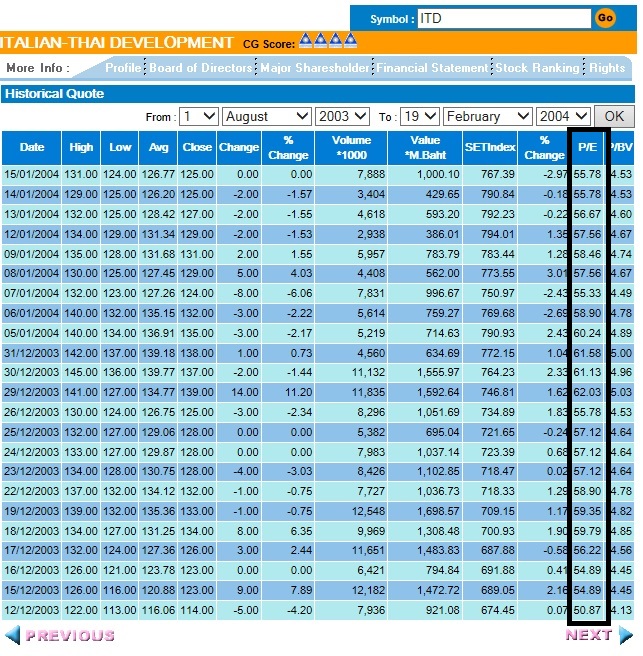
Task: Click the date cell 15/12/2003
Action: pos(31,590)
